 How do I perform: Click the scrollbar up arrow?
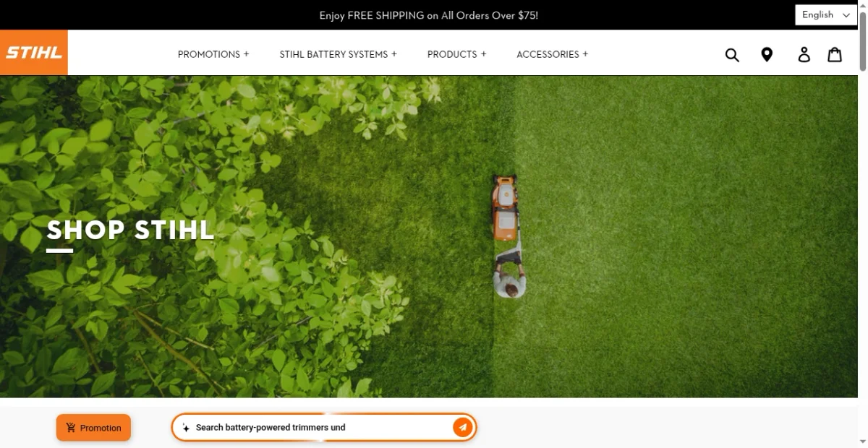[862, 4]
